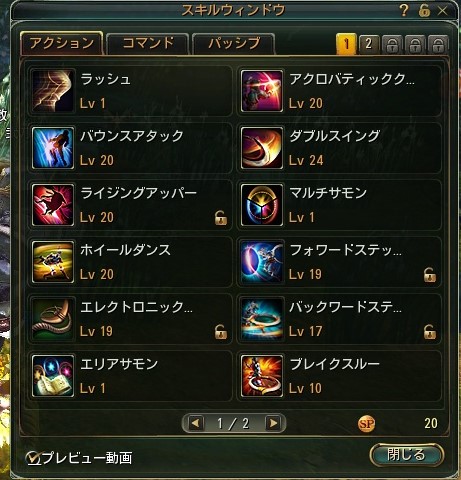Click the 閉じる button

pyautogui.click(x=406, y=455)
